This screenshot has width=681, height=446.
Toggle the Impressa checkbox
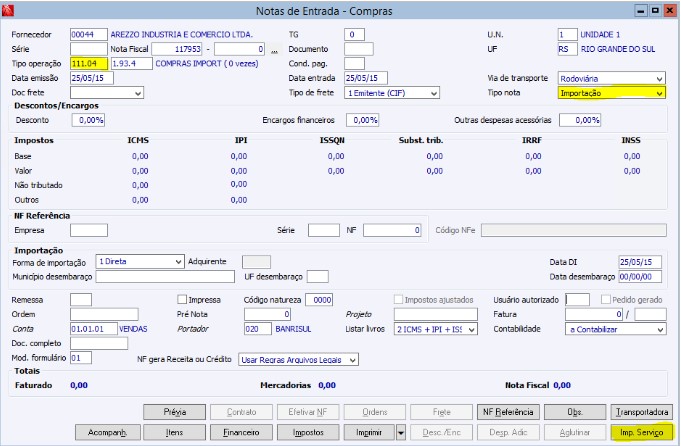pos(182,299)
